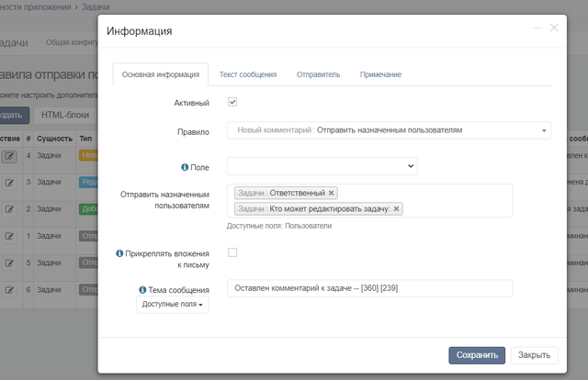This screenshot has height=380, width=588.
Task: Click the blue type badge in row 3
Action: 88,182
